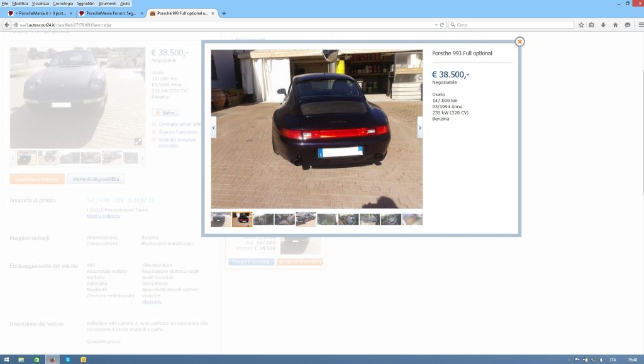Select third gallery thumbnail
The height and width of the screenshot is (364, 644).
(x=264, y=219)
